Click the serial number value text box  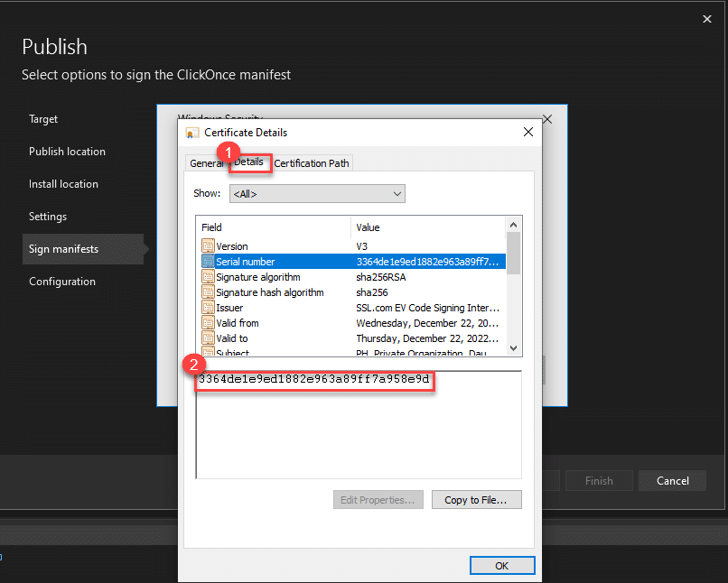coord(358,424)
